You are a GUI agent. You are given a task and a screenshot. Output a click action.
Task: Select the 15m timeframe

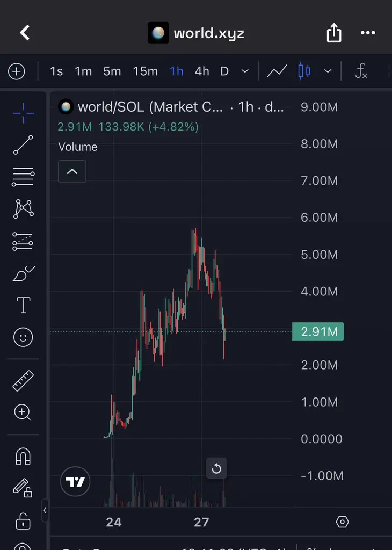pos(145,71)
